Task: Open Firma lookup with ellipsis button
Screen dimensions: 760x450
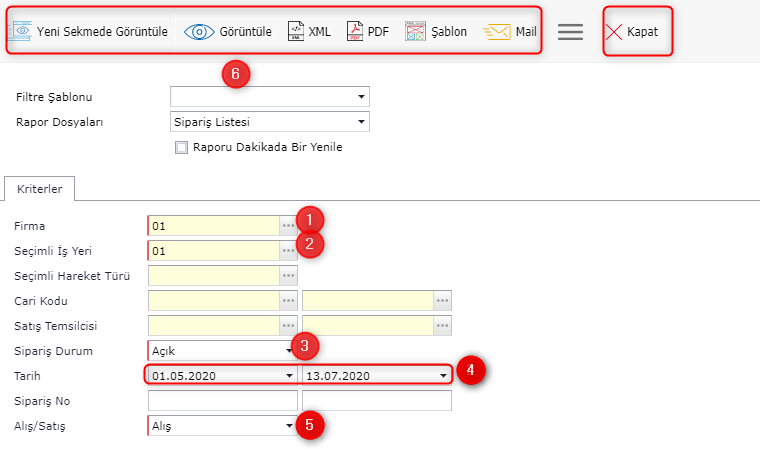Action: point(288,226)
